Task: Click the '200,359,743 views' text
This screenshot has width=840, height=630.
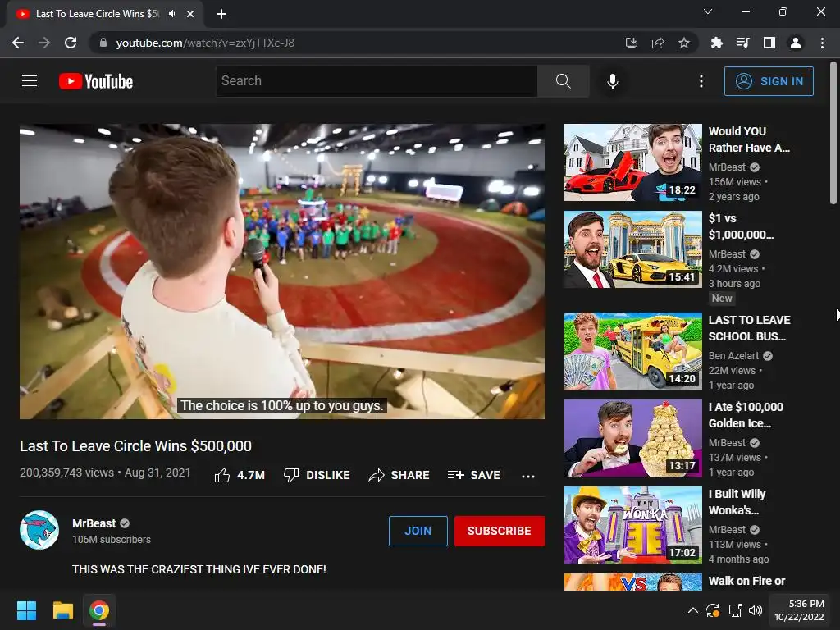Action: pyautogui.click(x=67, y=472)
